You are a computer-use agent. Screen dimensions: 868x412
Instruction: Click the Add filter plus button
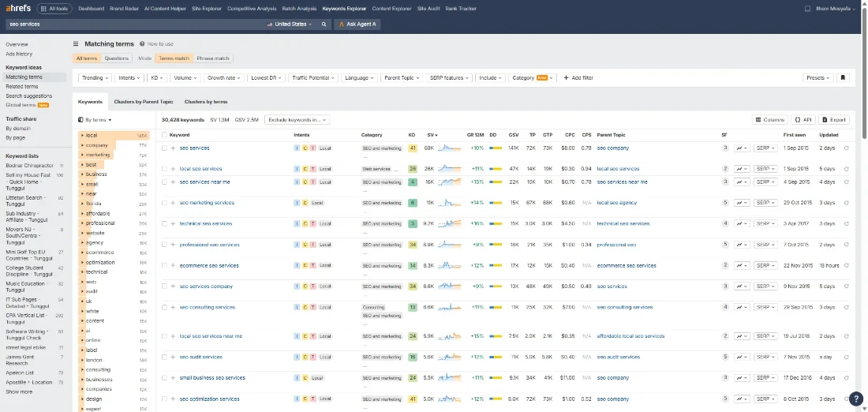578,78
